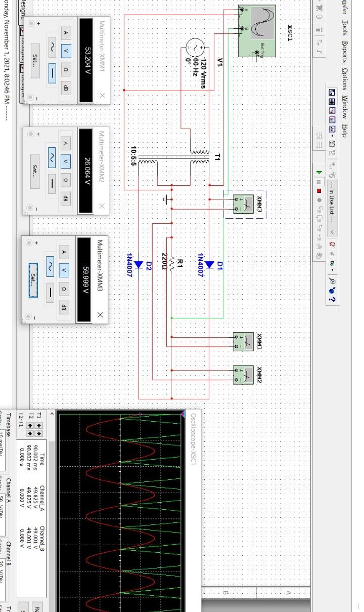This screenshot has height=612, width=364.
Task: Switch Multimeter-XMM1 to AC sine mode
Action: click(52, 48)
